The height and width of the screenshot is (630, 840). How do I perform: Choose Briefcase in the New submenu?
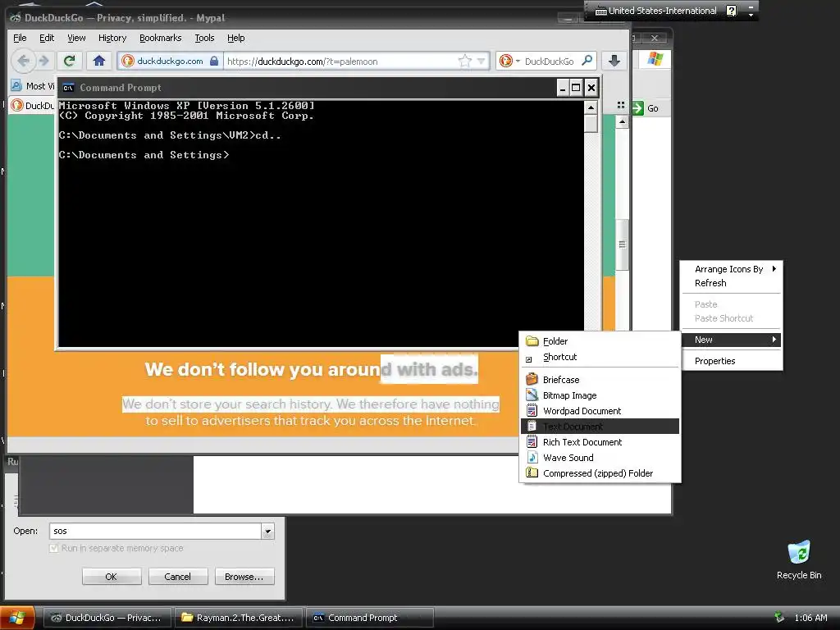[600, 380]
